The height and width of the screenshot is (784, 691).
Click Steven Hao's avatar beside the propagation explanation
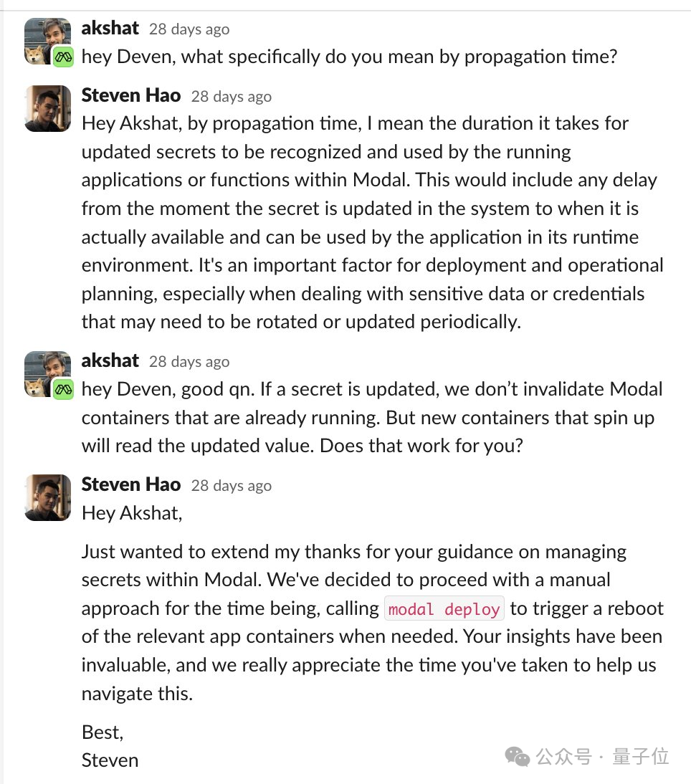[x=48, y=108]
